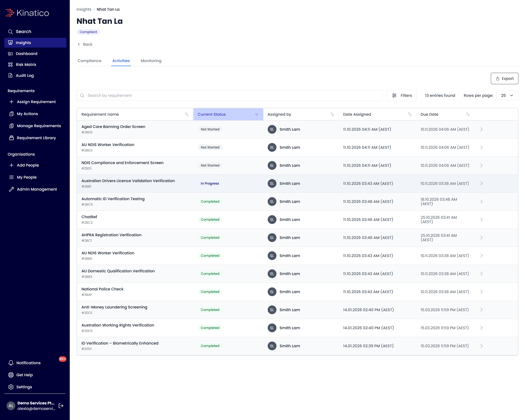Click the Insights breadcrumb
Screen dimensions: 525x420
pyautogui.click(x=84, y=9)
